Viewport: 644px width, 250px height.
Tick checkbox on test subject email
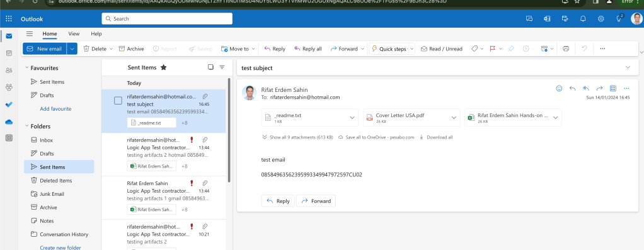(118, 101)
